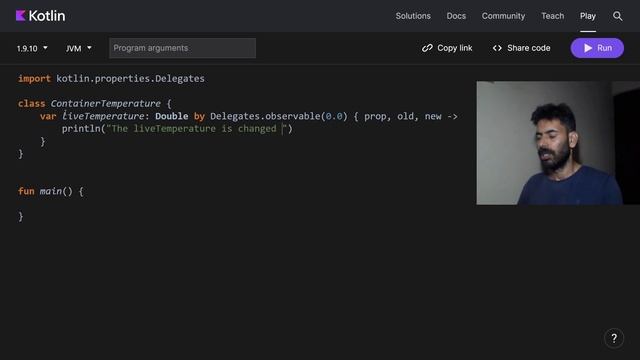640x360 pixels.
Task: Click the fun main() declaration
Action: [x=51, y=191]
